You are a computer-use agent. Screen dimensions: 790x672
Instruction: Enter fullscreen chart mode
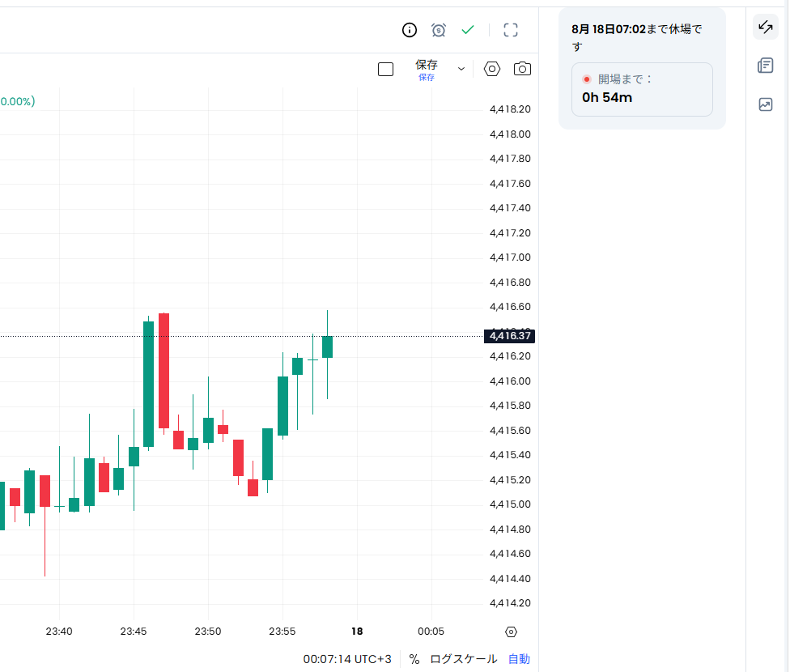511,30
